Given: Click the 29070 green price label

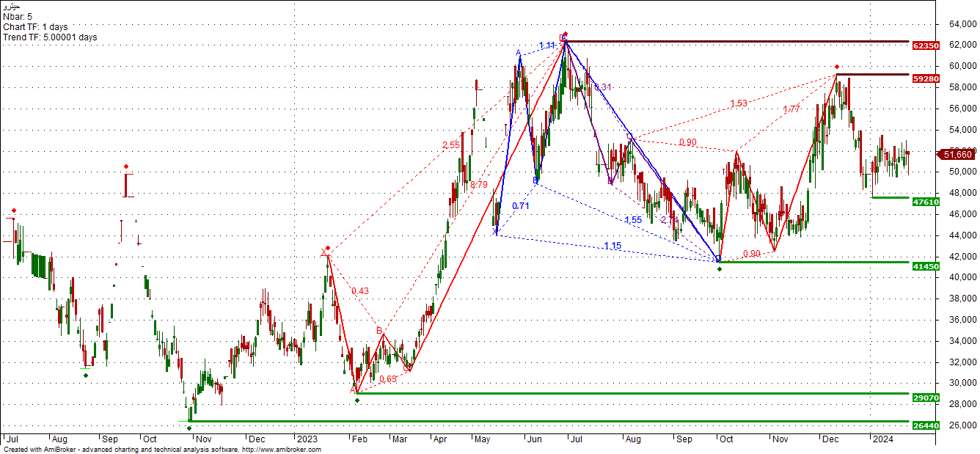Looking at the screenshot, I should click(926, 398).
